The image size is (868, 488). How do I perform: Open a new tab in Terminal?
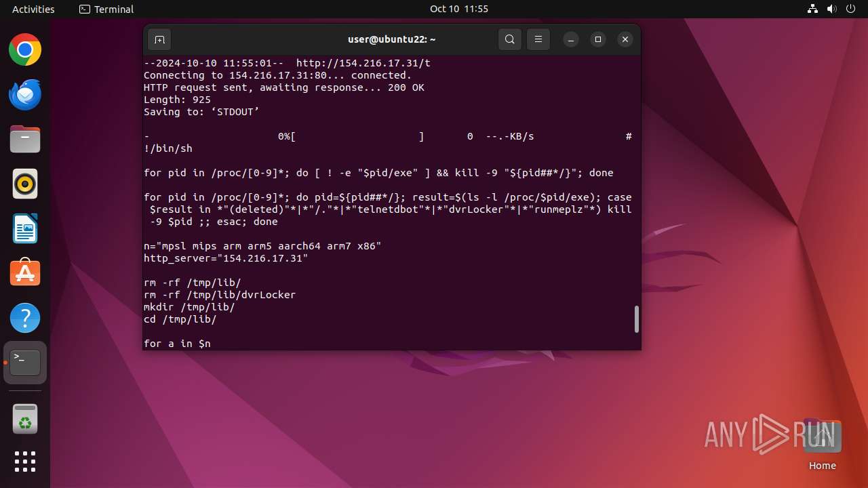click(159, 39)
